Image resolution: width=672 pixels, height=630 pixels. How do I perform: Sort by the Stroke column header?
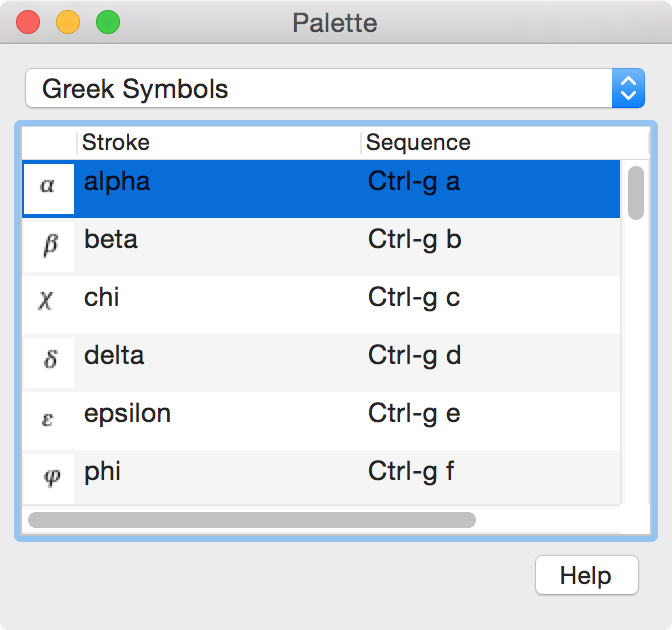pyautogui.click(x=219, y=142)
